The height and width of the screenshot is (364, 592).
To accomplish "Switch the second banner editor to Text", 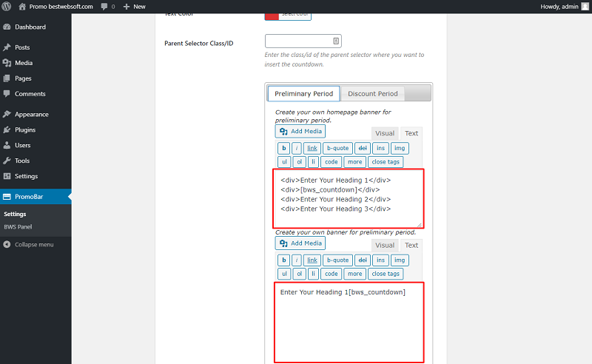I will pos(411,246).
